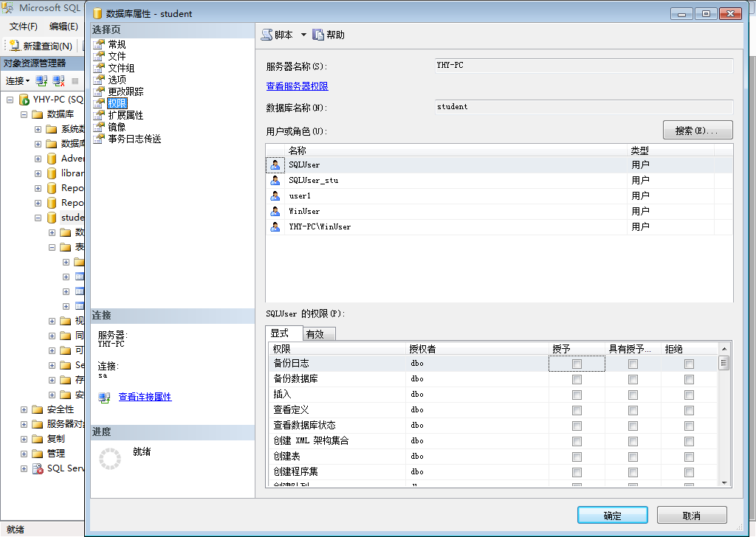The image size is (756, 537).
Task: Open the 脚本 dropdown arrow
Action: 303,35
